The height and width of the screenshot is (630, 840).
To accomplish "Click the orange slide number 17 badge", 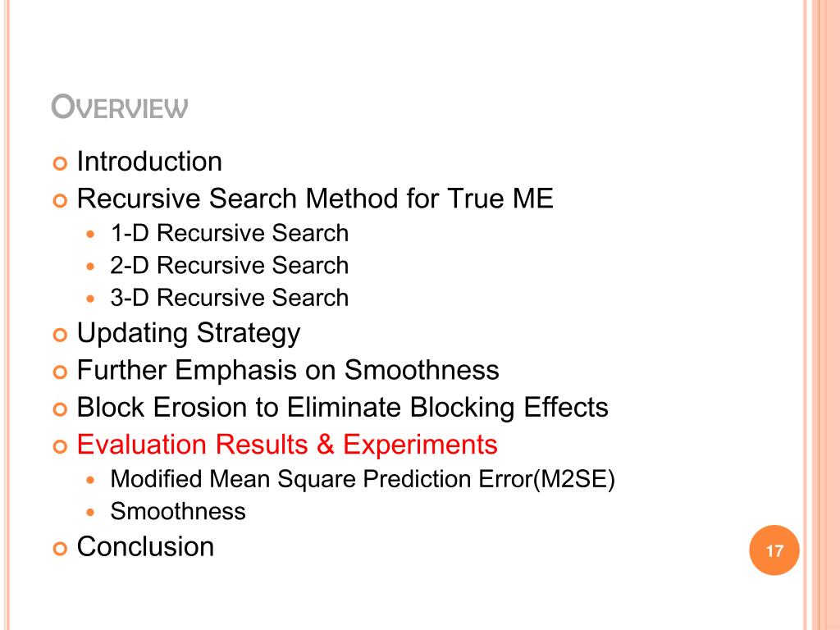I will (774, 550).
